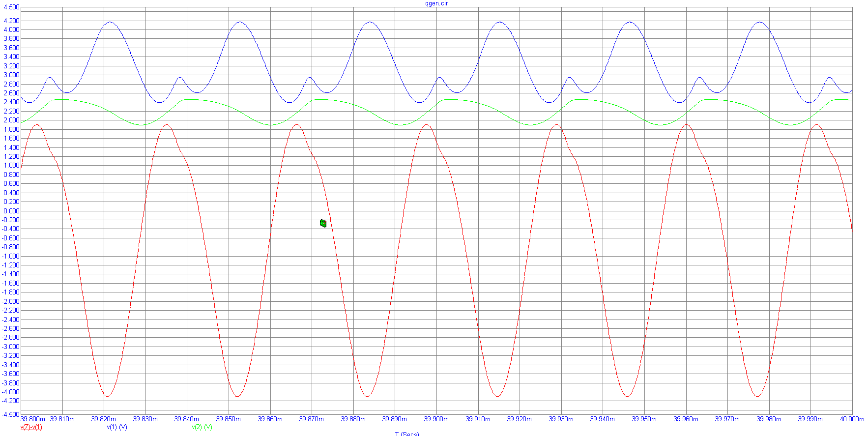Viewport: 868px width, 436px height.
Task: Click the 39.900m X-axis tick label
Action: [436, 419]
